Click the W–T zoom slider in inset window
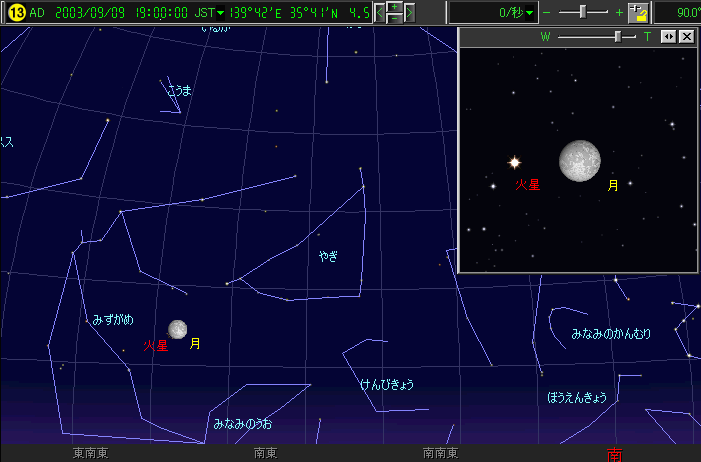701x462 pixels. 618,37
